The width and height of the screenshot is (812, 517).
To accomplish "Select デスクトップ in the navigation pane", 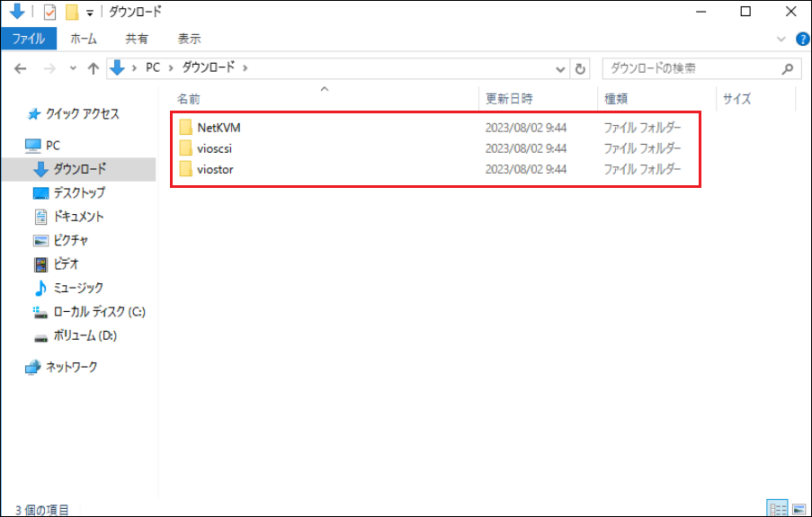I will coord(79,192).
